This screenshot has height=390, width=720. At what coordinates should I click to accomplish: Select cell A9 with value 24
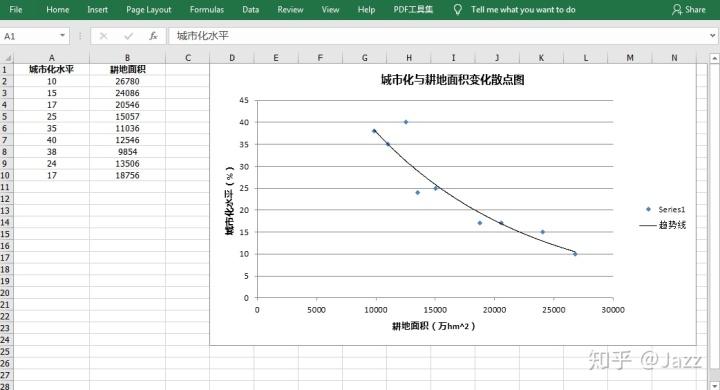tap(51, 164)
